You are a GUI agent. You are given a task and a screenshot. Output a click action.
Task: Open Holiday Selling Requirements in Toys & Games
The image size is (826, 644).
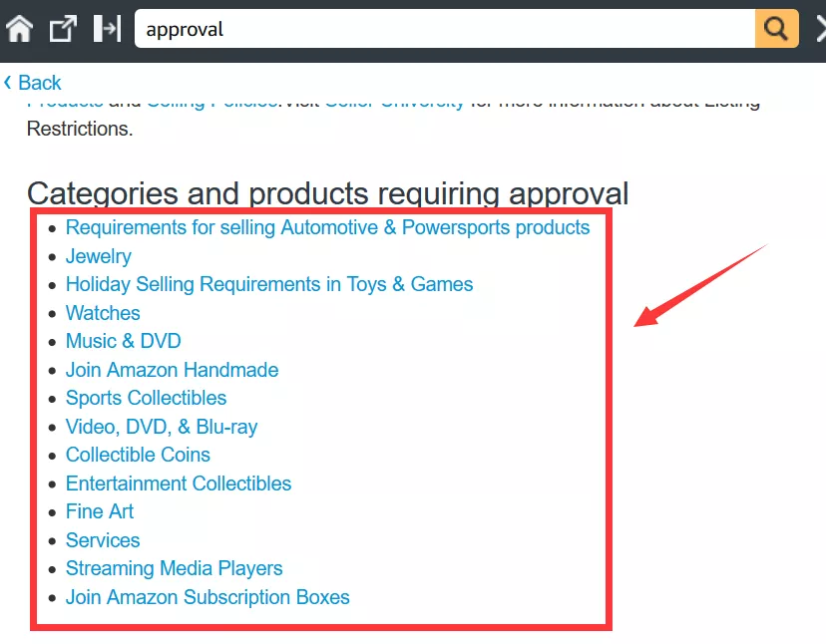click(x=269, y=284)
